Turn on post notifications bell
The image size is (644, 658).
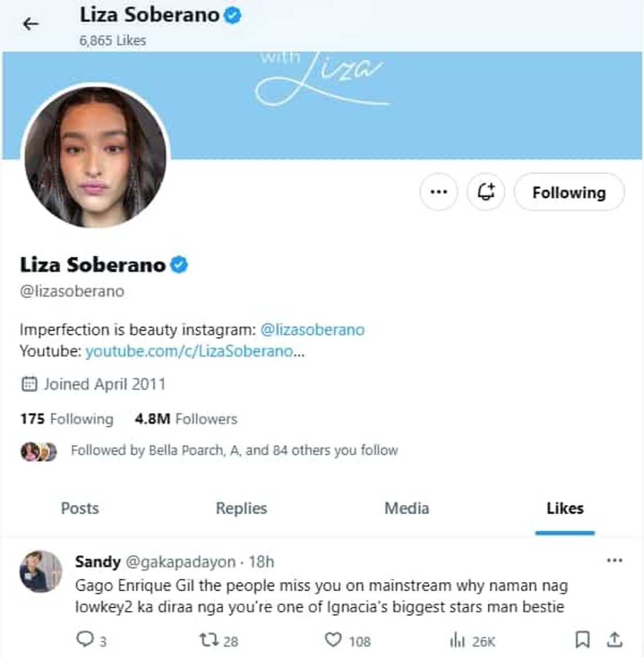coord(486,192)
